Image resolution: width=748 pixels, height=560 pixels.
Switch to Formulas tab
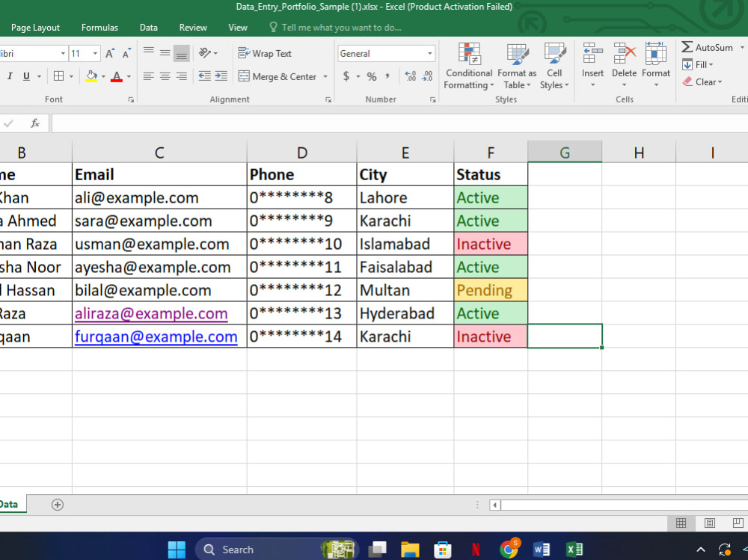(x=99, y=28)
